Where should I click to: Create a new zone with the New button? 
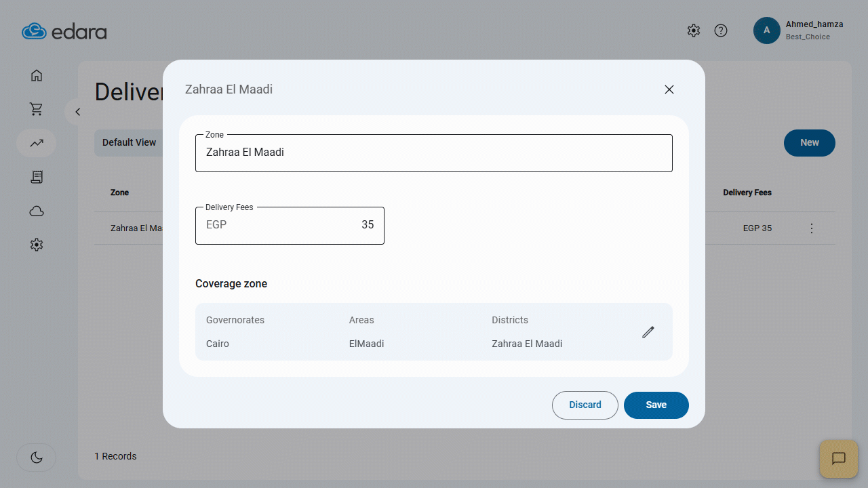[809, 143]
